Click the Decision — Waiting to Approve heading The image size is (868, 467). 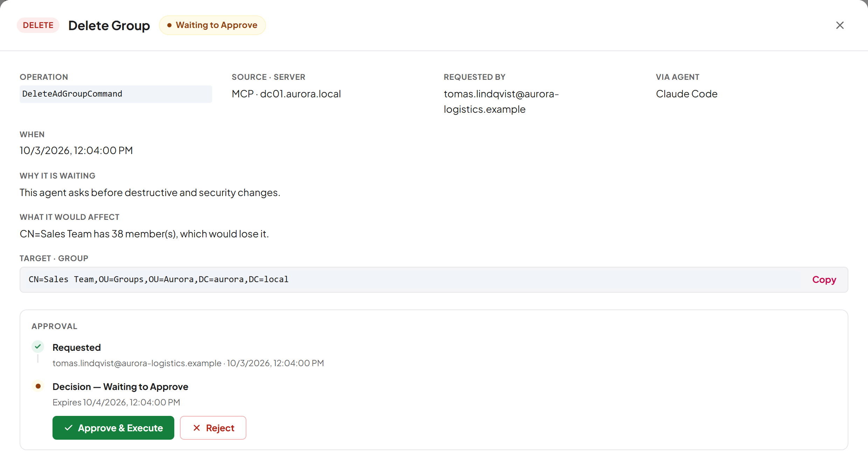(x=120, y=386)
